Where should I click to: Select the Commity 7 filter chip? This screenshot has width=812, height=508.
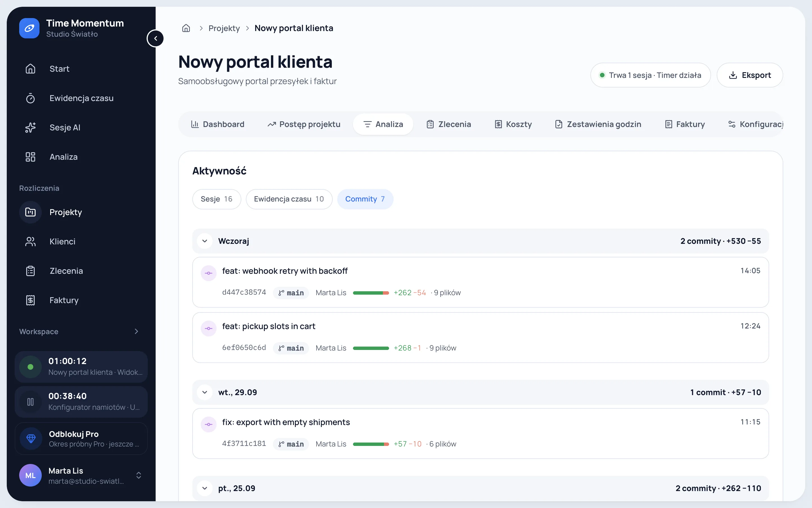[x=365, y=199]
